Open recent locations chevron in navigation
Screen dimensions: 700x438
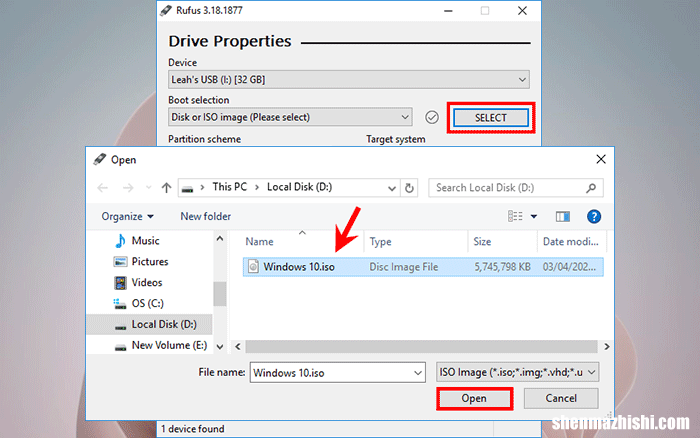[149, 188]
